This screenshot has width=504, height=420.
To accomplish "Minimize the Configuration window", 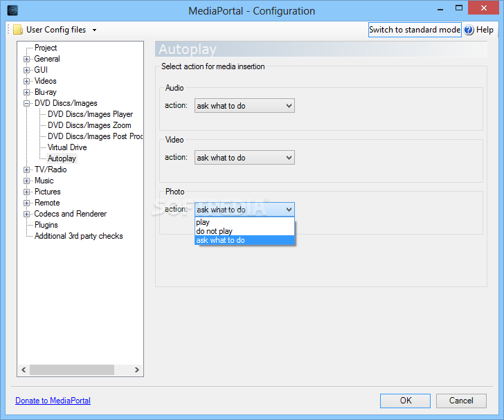I will 440,9.
